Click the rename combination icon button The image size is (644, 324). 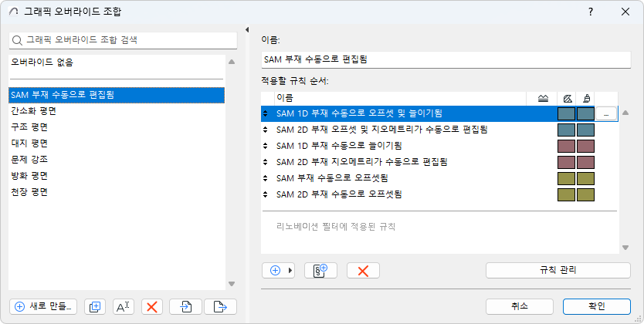click(x=124, y=307)
